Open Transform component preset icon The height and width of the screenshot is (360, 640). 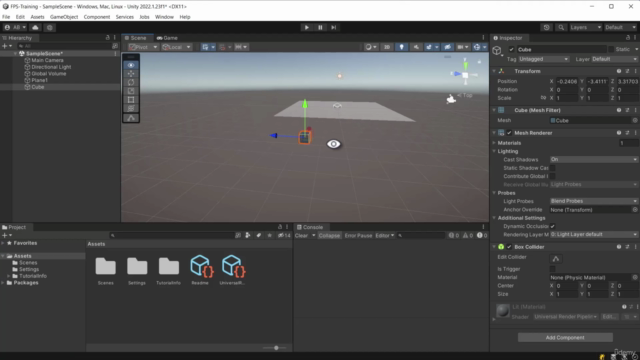click(627, 71)
